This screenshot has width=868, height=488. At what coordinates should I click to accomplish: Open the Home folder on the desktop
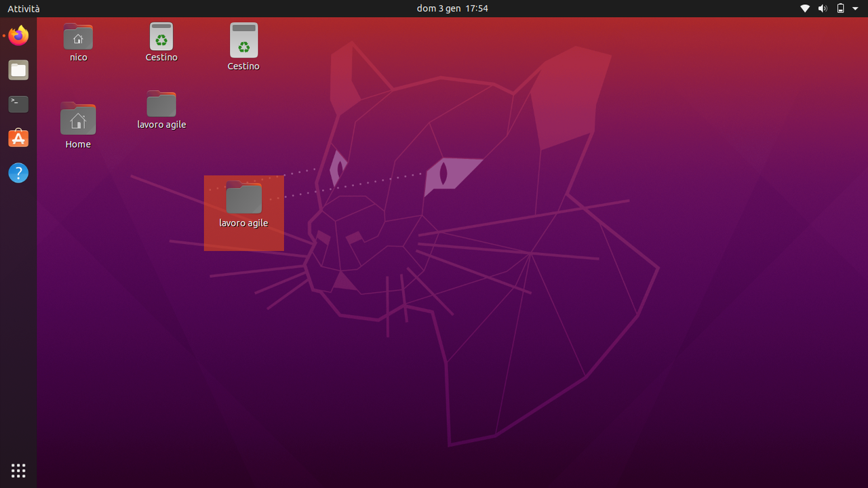click(x=78, y=120)
